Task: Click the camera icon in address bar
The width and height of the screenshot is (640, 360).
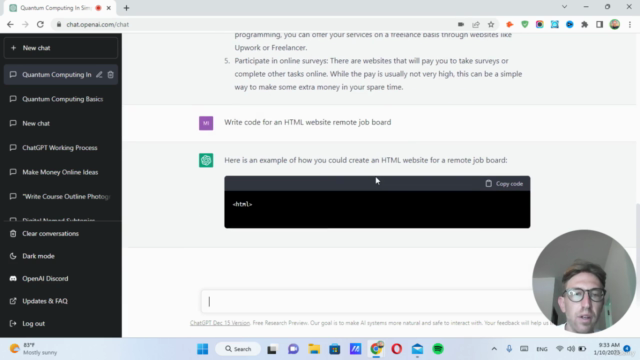Action: pos(461,24)
